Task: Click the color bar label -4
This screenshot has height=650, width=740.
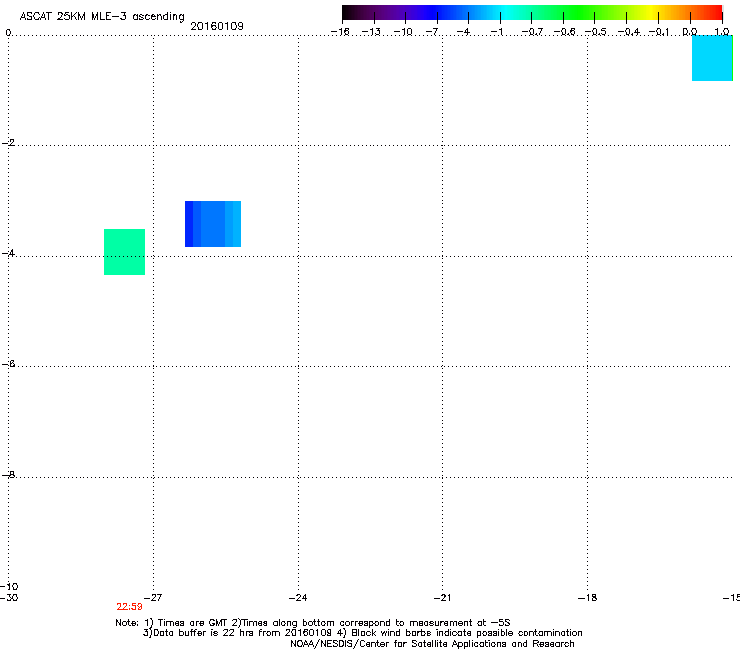Action: [463, 32]
